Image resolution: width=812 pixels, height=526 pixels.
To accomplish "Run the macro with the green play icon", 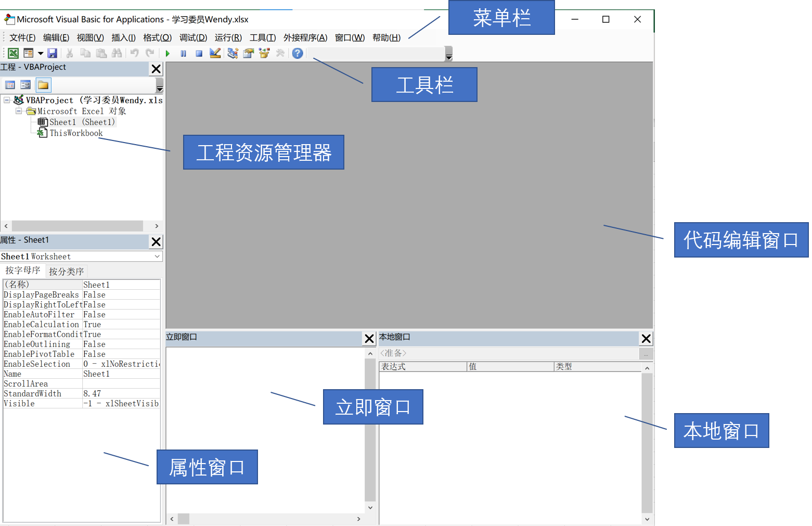I will tap(167, 53).
